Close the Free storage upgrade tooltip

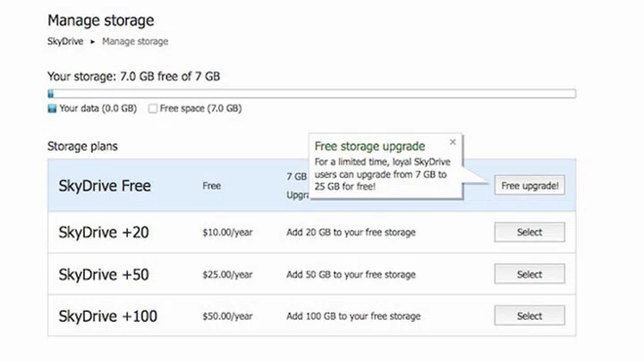[x=453, y=141]
